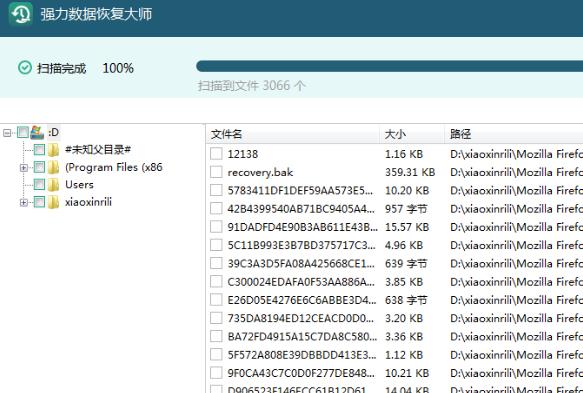Tick the checkbox for recovery.bak
The height and width of the screenshot is (393, 583).
point(216,172)
